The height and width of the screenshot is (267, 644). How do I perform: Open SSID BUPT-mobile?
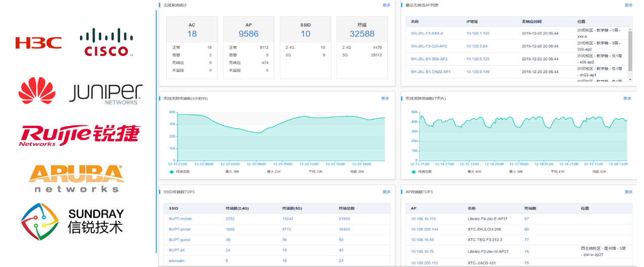point(180,219)
